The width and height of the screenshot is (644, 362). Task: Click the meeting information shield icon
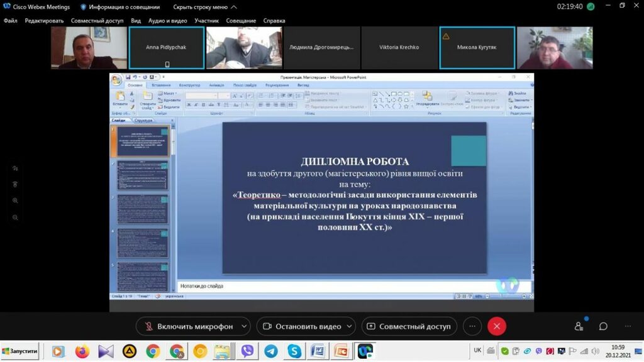pos(84,7)
